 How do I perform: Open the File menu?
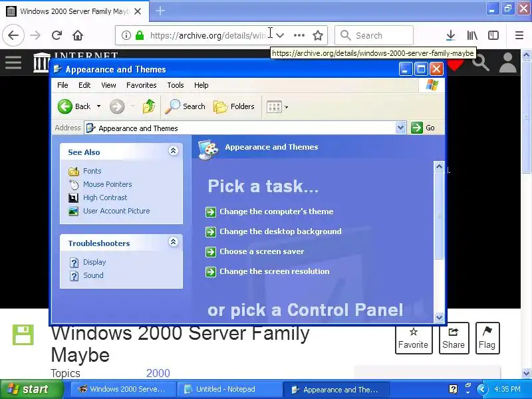click(x=63, y=85)
